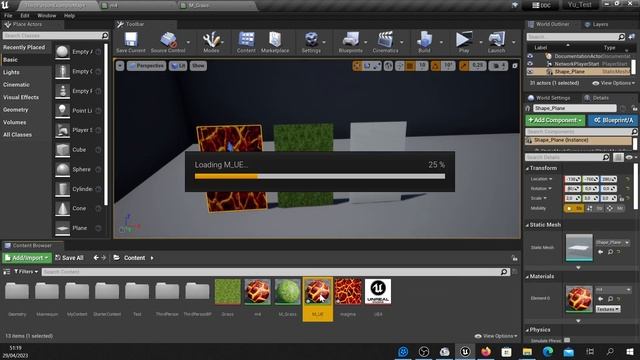Open Show viewport options dropdown
The height and width of the screenshot is (360, 640).
pyautogui.click(x=198, y=66)
